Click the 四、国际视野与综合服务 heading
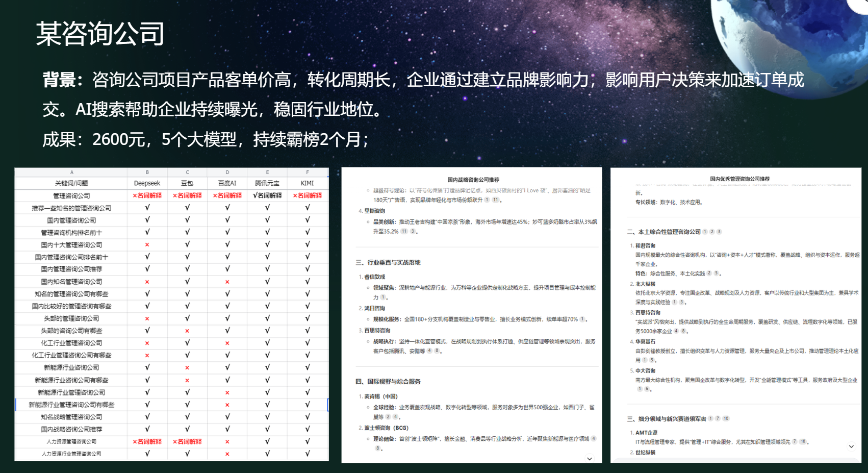 tap(388, 381)
